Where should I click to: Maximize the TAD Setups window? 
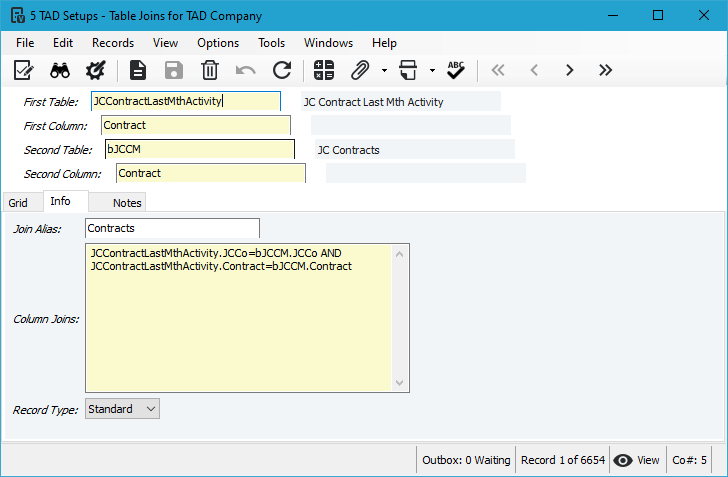pyautogui.click(x=658, y=15)
